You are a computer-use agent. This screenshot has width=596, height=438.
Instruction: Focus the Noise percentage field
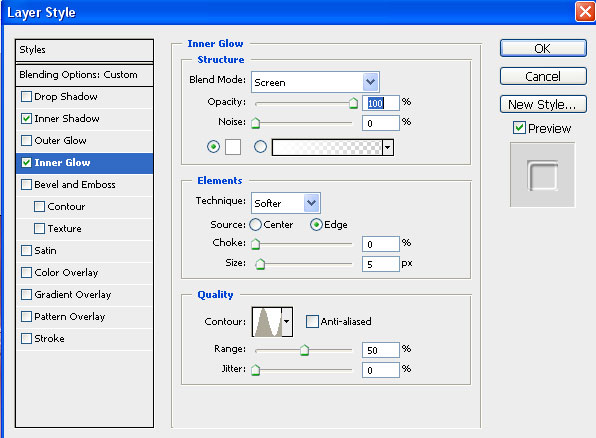coord(380,123)
